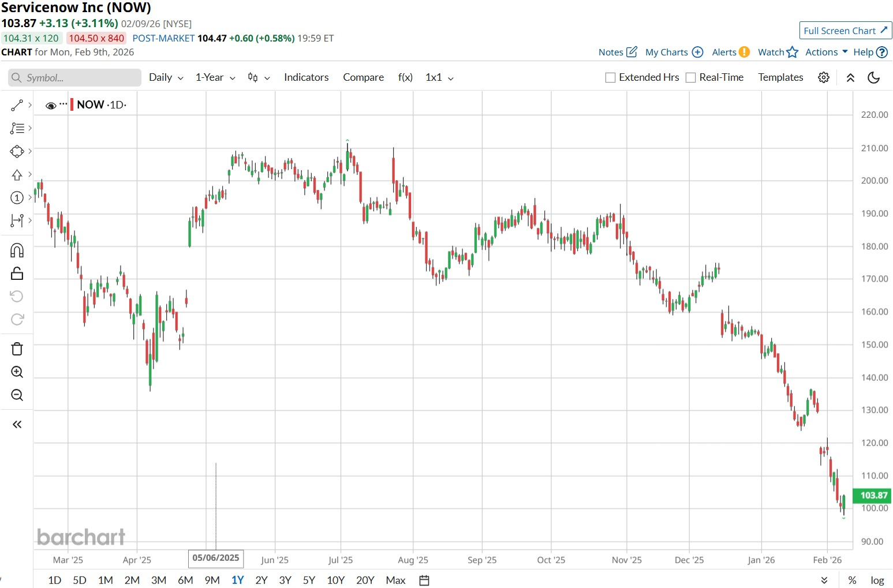This screenshot has height=588, width=893.
Task: Open the date range calendar picker
Action: pyautogui.click(x=424, y=580)
